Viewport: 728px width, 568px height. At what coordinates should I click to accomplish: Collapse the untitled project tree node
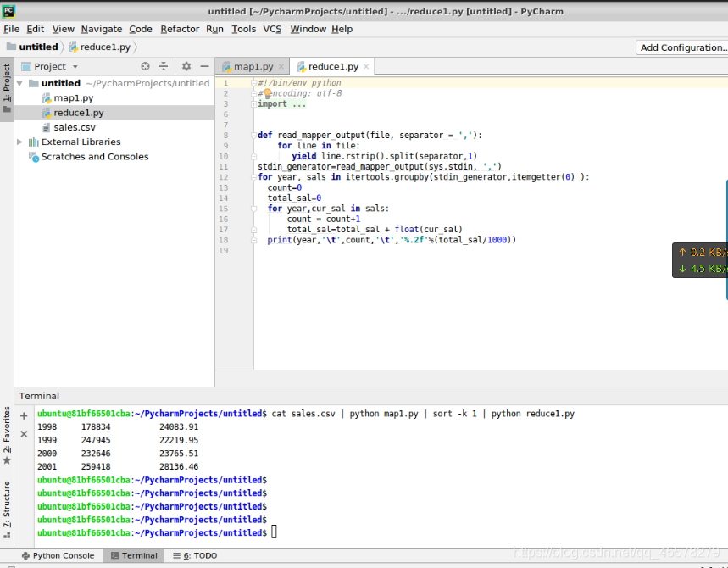click(x=20, y=84)
